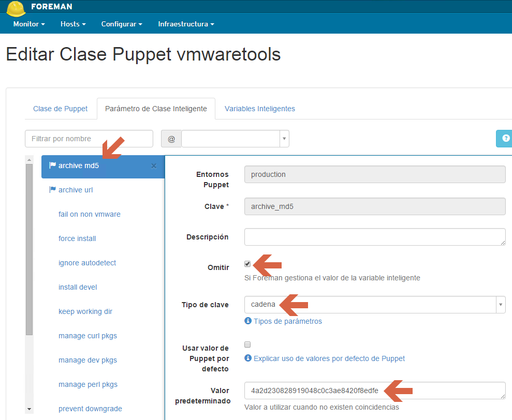Viewport: 512px width, 420px height.
Task: Select install devel parameter
Action: (78, 287)
